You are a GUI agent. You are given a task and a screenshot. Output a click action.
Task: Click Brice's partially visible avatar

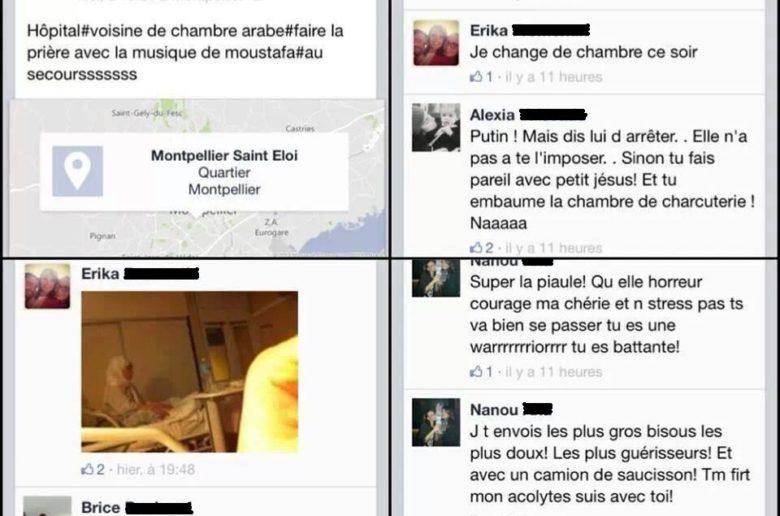[47, 506]
